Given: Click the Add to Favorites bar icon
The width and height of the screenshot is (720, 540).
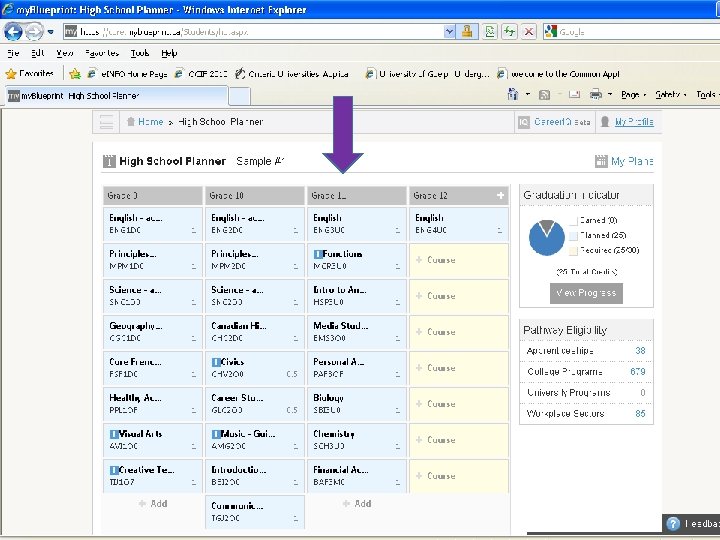Looking at the screenshot, I should coord(75,73).
